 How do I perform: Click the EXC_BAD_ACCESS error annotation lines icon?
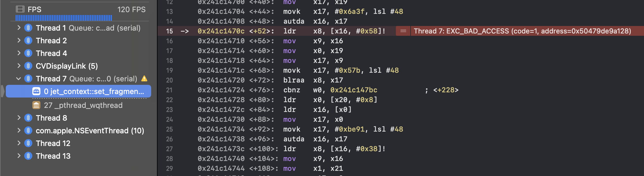pyautogui.click(x=403, y=31)
